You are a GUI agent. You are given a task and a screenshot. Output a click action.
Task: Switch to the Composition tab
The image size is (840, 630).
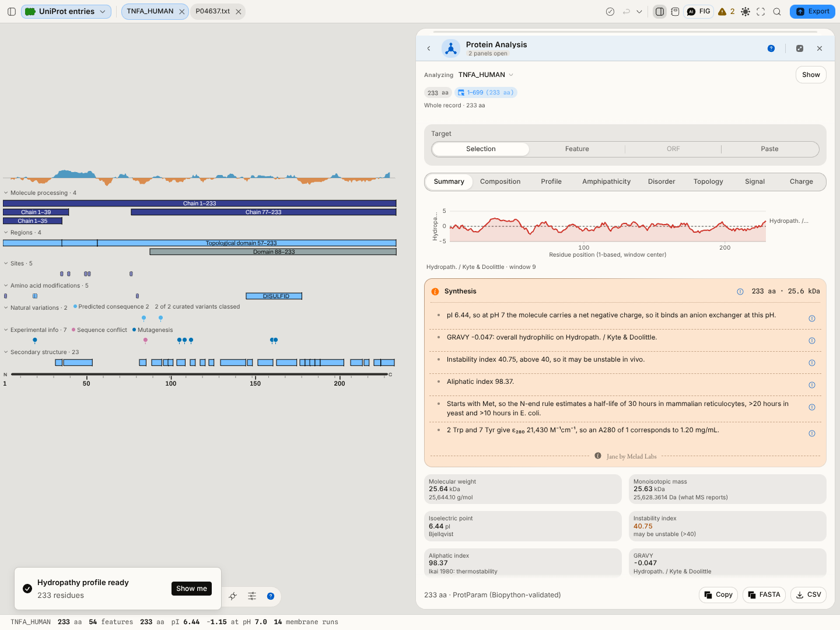[501, 182]
